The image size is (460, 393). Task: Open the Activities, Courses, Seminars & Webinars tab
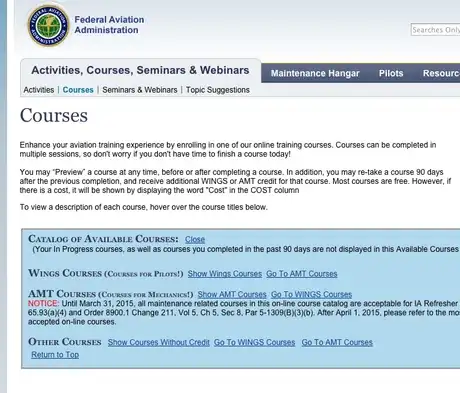tap(140, 70)
